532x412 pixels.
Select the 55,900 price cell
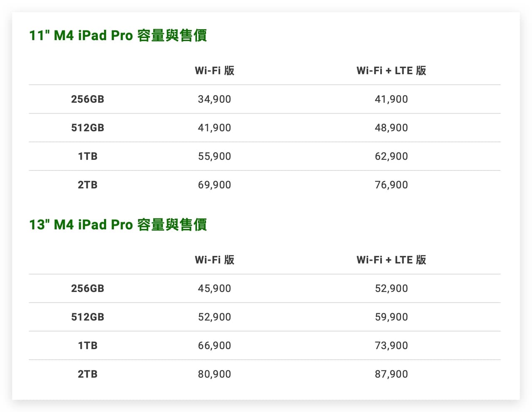pos(214,157)
